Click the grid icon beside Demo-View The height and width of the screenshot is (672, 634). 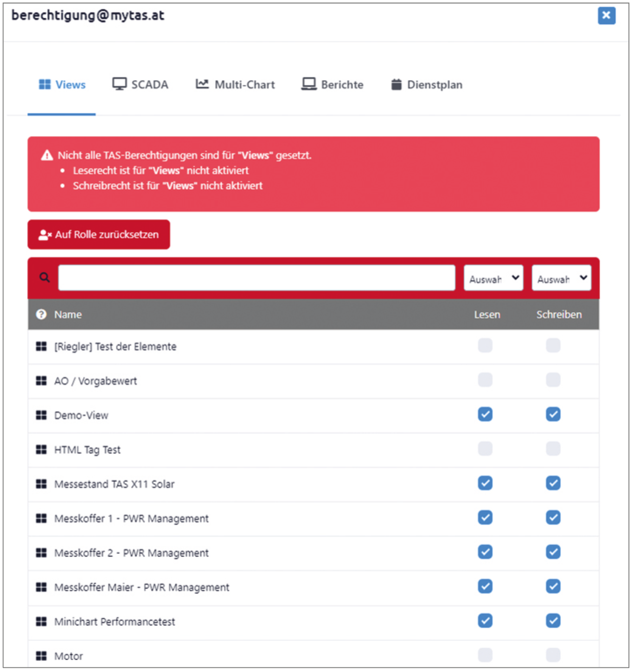coord(41,415)
